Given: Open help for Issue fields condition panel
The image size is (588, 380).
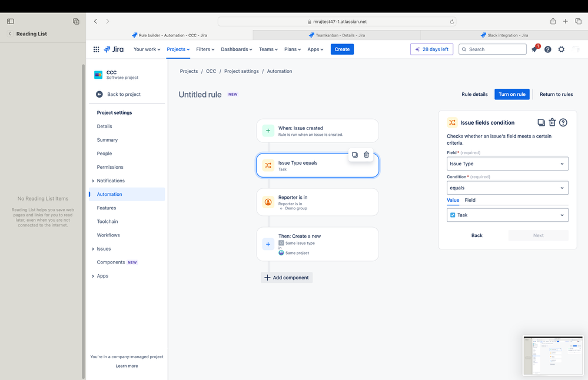Looking at the screenshot, I should click(x=563, y=122).
